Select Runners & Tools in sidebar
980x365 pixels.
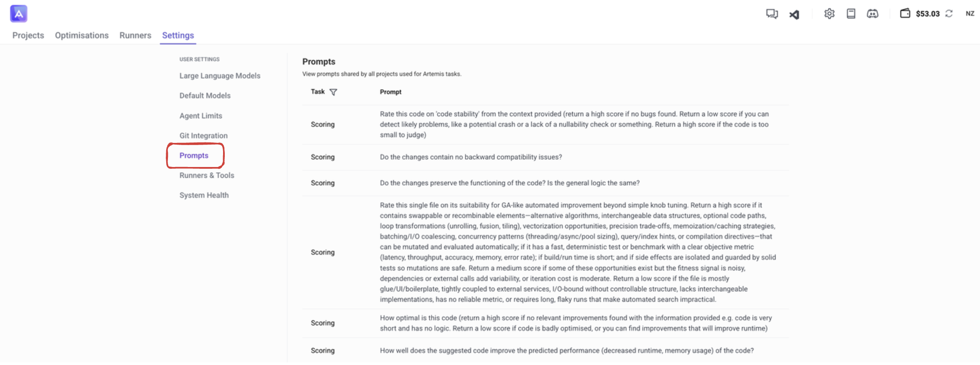click(x=207, y=175)
